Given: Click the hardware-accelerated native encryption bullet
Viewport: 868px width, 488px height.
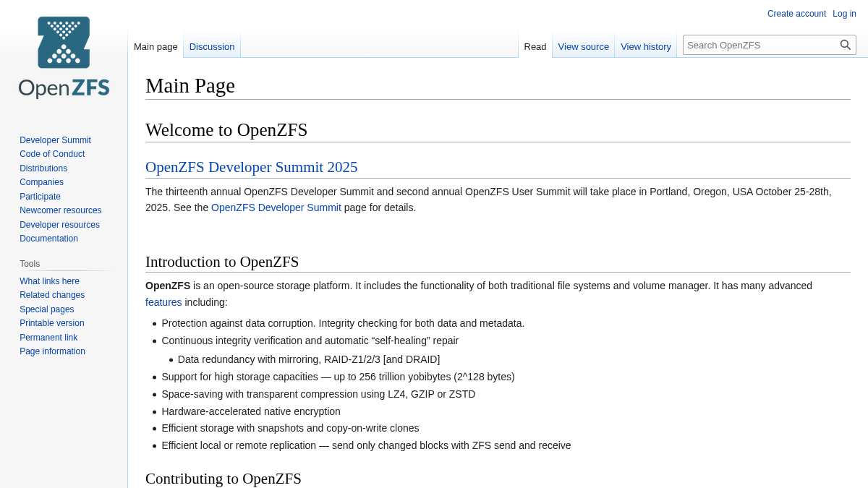Looking at the screenshot, I should point(251,411).
